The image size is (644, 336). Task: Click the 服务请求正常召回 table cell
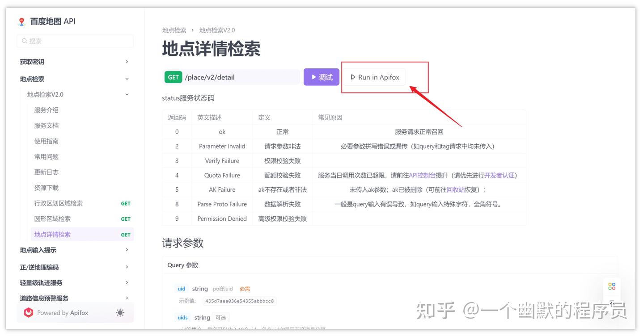(419, 132)
